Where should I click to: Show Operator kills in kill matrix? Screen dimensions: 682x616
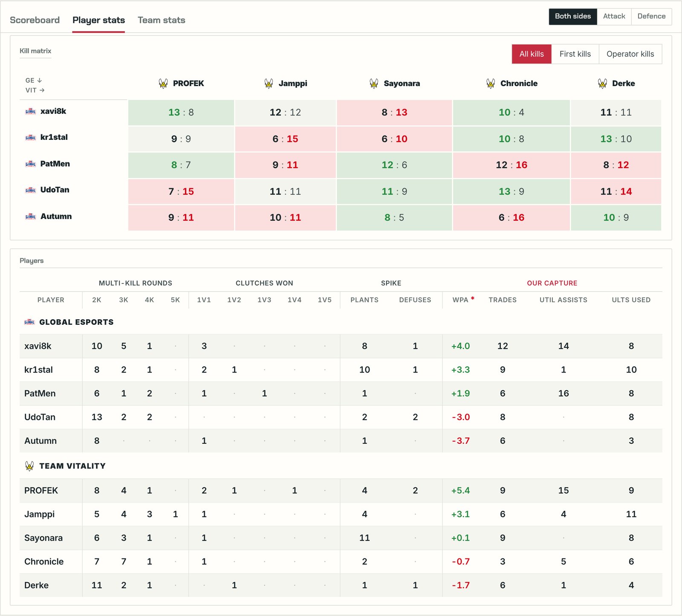click(x=630, y=54)
